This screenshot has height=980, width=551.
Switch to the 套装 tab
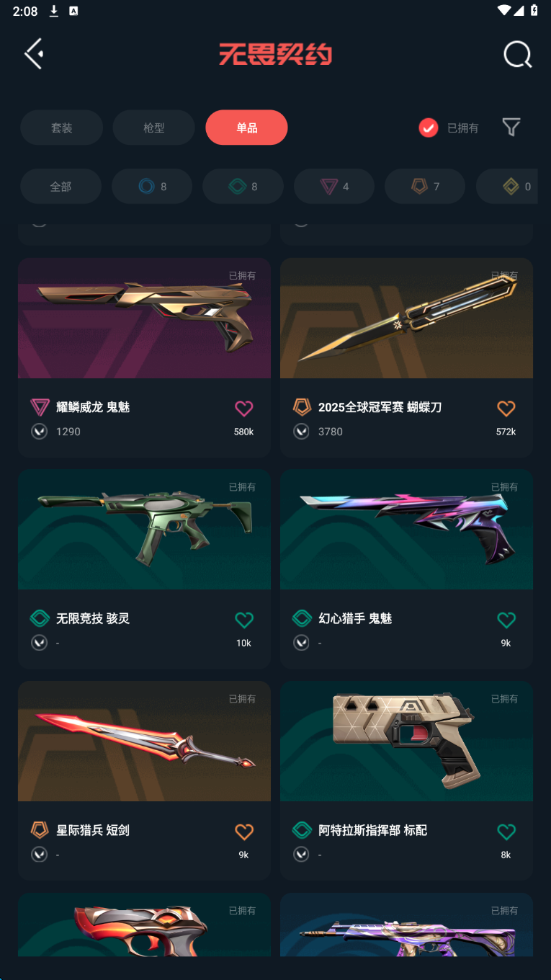(61, 128)
